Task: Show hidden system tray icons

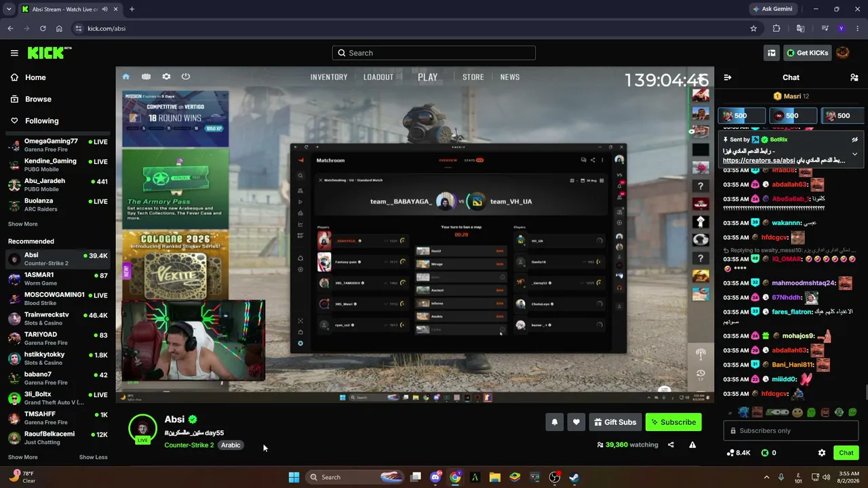Action: pyautogui.click(x=766, y=477)
